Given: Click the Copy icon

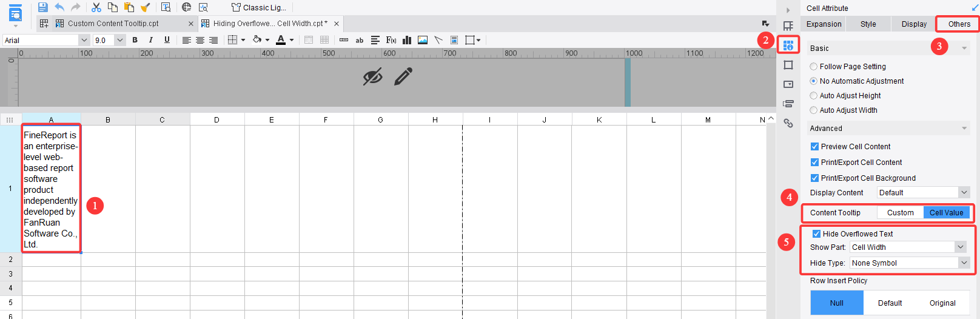Looking at the screenshot, I should tap(113, 7).
